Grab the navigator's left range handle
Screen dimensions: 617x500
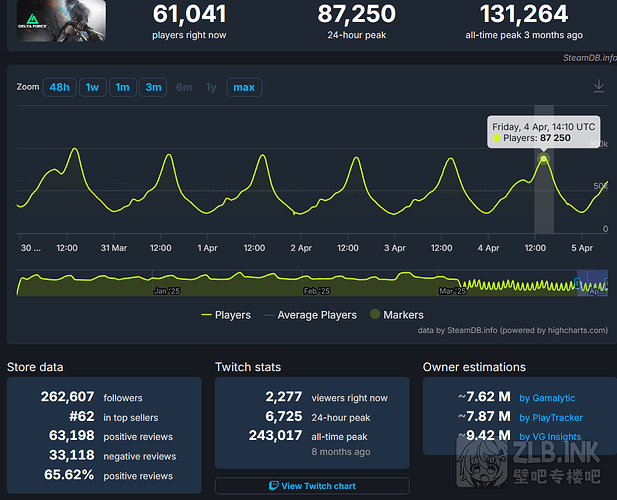click(577, 283)
